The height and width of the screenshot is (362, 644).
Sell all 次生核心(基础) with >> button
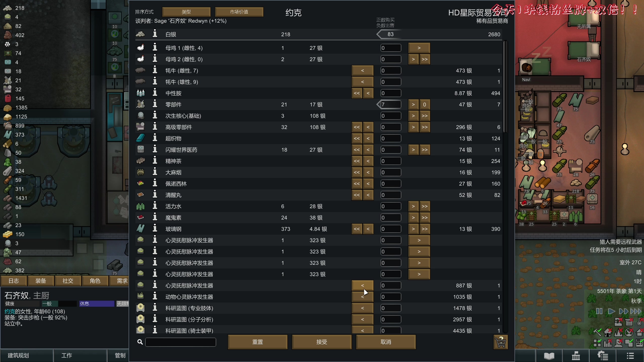tap(425, 116)
